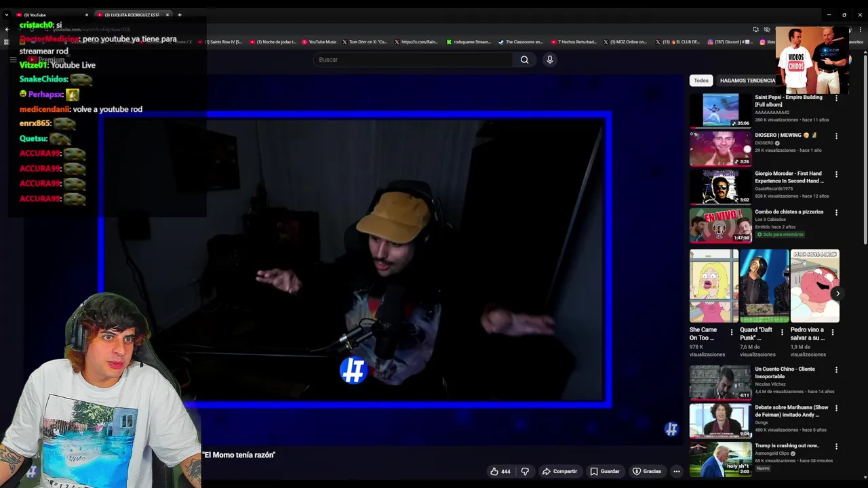The width and height of the screenshot is (868, 488).
Task: Click the search magnifier button
Action: (x=524, y=60)
